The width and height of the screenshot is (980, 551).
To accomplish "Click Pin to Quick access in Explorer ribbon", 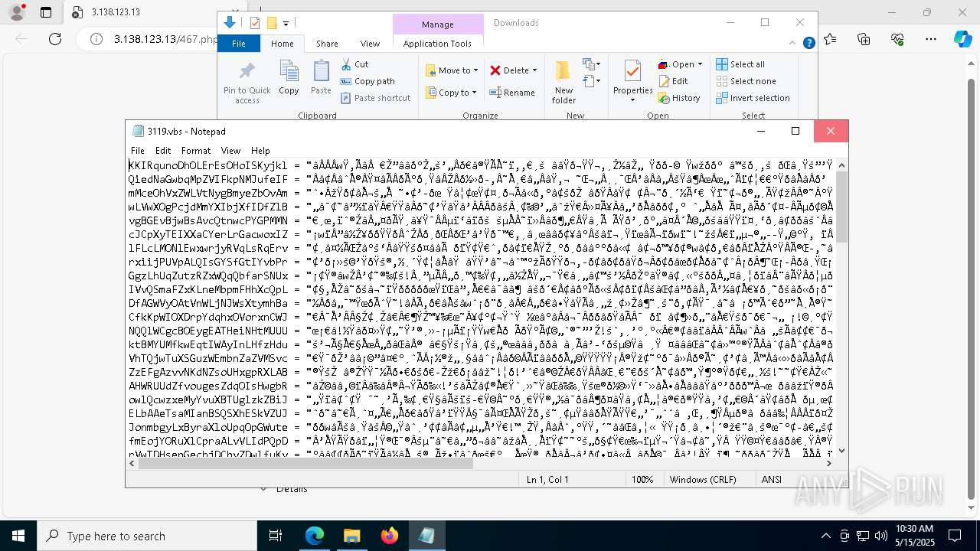I will (x=247, y=83).
